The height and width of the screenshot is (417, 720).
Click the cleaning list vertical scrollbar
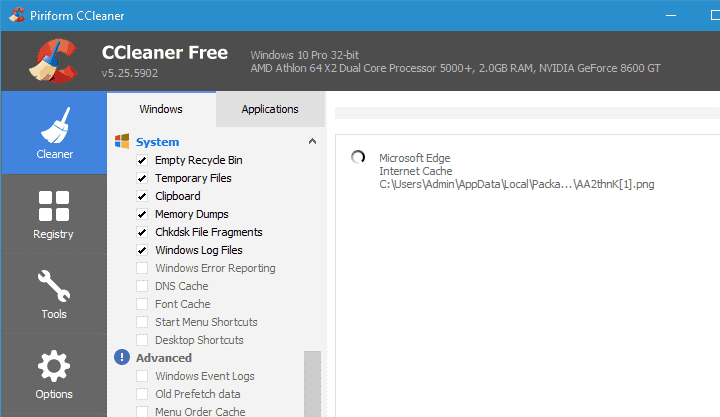click(x=312, y=382)
